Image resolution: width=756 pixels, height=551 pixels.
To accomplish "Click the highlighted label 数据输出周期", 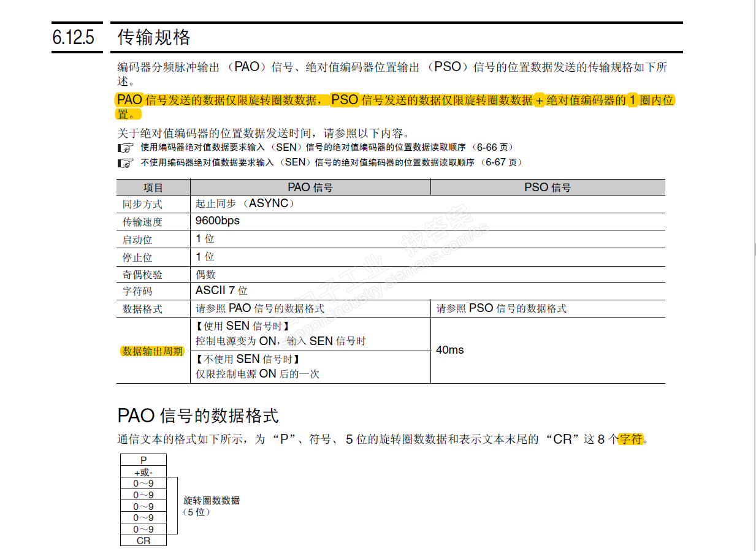I will pos(152,351).
